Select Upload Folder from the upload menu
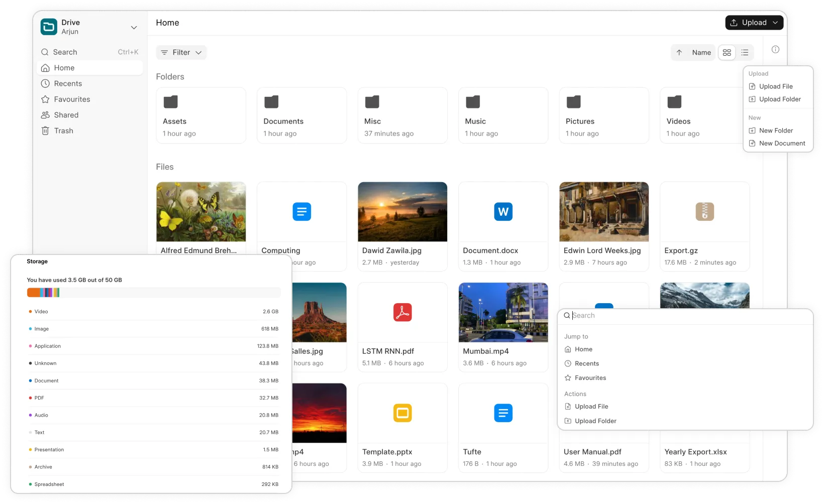824x504 pixels. coord(779,99)
